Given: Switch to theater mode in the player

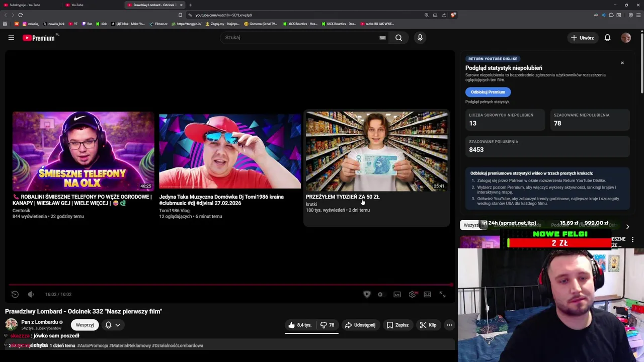Looking at the screenshot, I should pos(427,295).
